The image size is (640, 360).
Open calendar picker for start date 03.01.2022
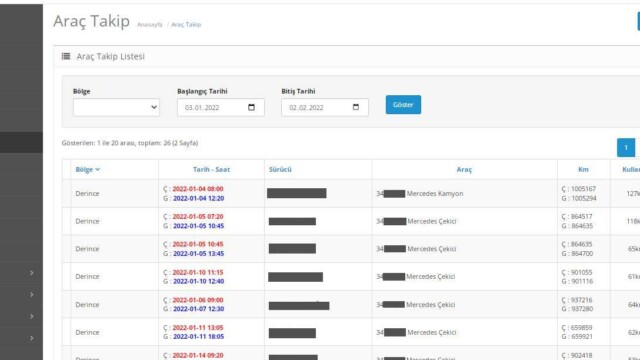click(x=251, y=107)
